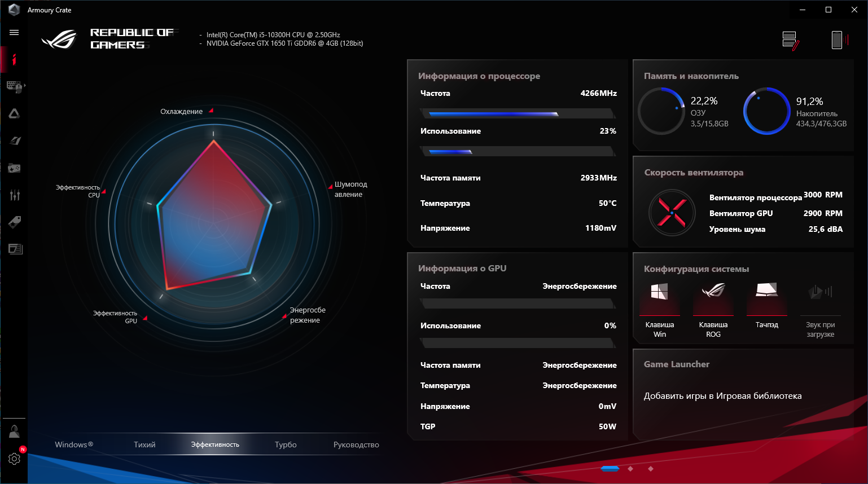This screenshot has height=484, width=868.
Task: Click the Эффективность GPU radar label
Action: [x=115, y=317]
